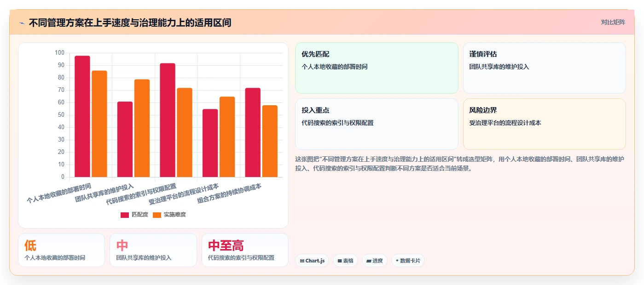Screen dimensions: 644x285
Task: Click the title 不同管理方案在上手速度与治理能力上的适用区间
Action: pyautogui.click(x=130, y=23)
